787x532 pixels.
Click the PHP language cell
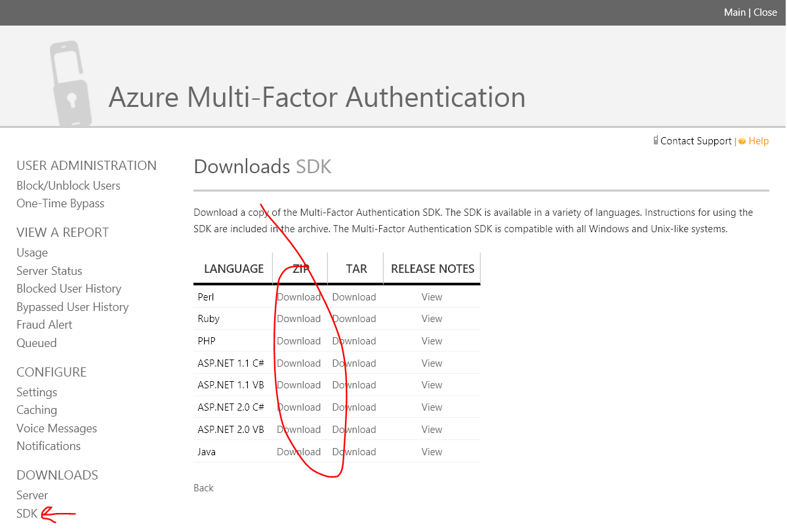click(x=207, y=341)
